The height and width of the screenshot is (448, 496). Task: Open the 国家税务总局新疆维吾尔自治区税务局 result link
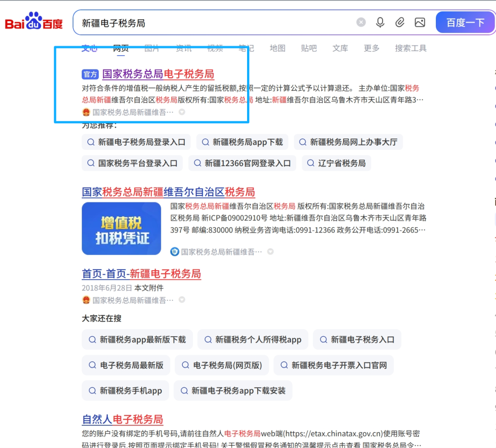168,192
